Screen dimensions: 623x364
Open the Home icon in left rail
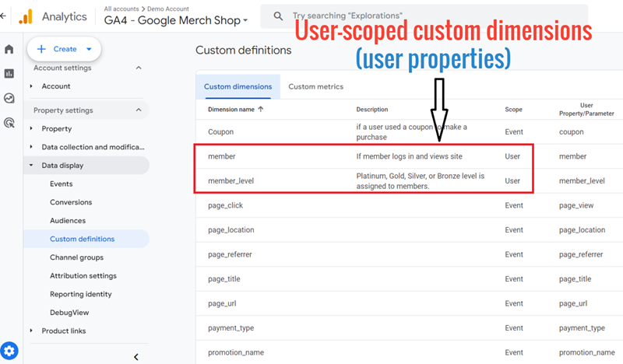point(9,50)
